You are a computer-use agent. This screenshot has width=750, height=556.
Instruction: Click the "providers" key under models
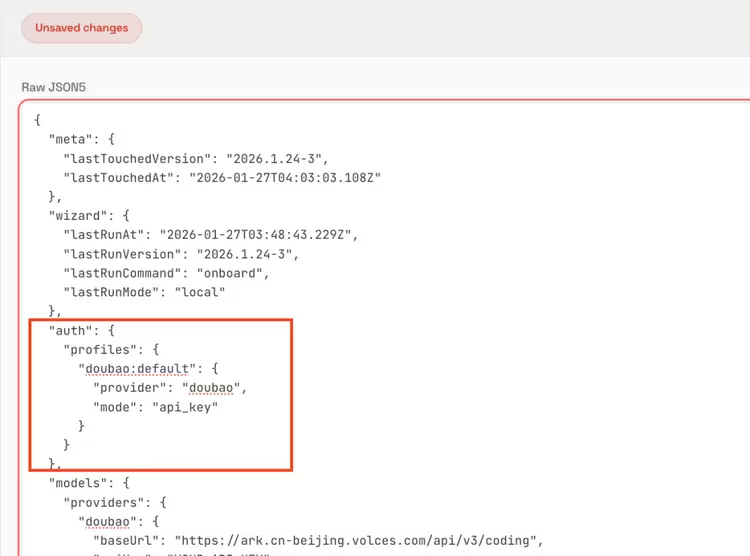click(102, 502)
